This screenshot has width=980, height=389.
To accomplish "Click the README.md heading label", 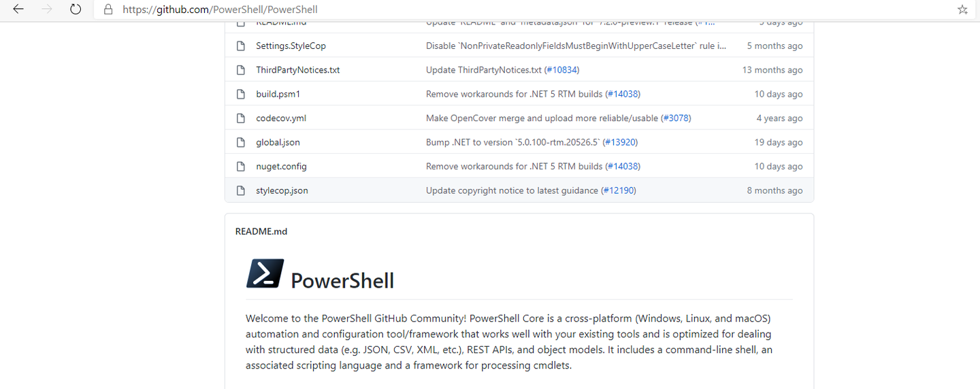I will tap(261, 232).
